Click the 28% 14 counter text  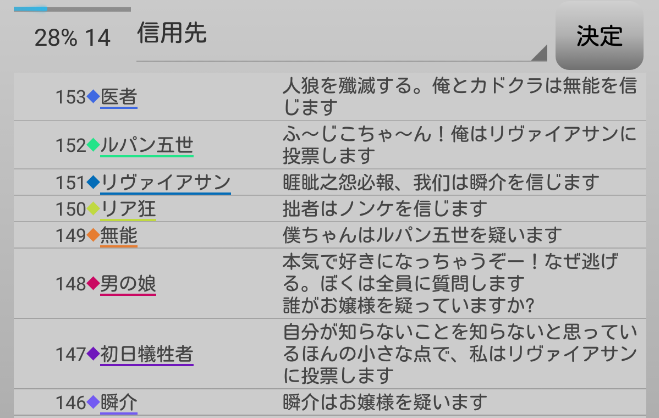coord(72,38)
